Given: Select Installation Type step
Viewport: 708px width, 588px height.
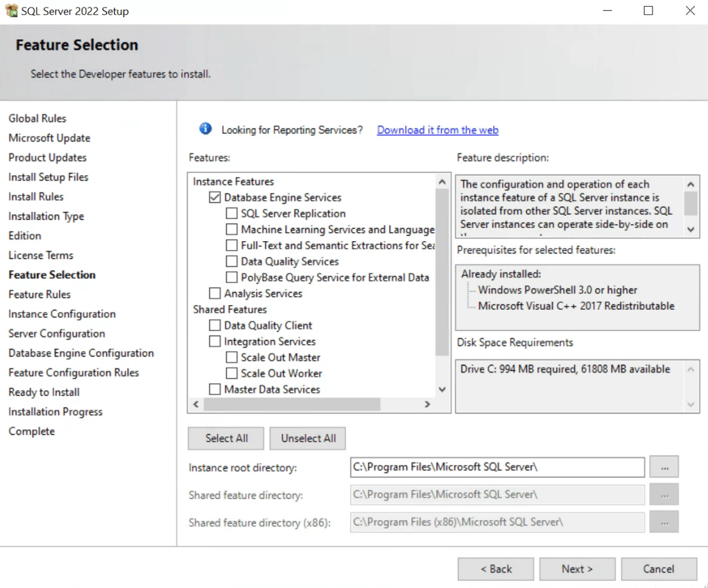Looking at the screenshot, I should click(46, 216).
